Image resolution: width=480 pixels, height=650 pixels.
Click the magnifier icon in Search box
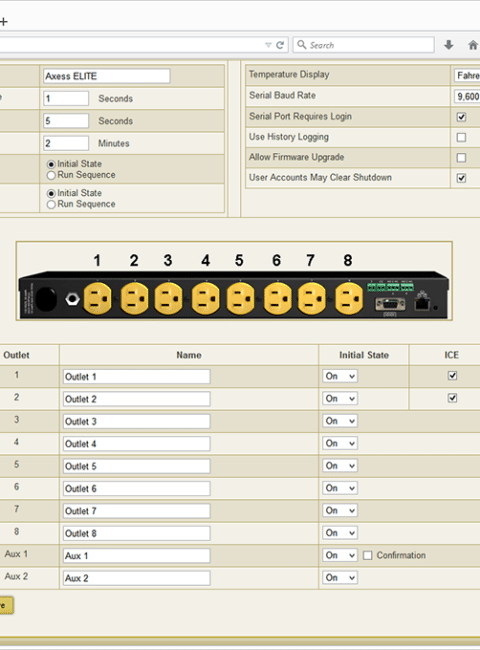(x=302, y=44)
